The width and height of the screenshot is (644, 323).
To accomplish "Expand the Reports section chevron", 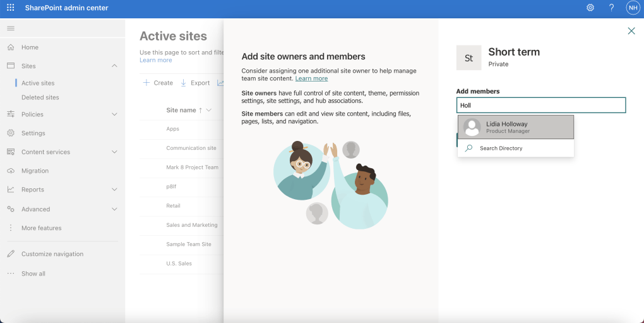I will click(114, 190).
